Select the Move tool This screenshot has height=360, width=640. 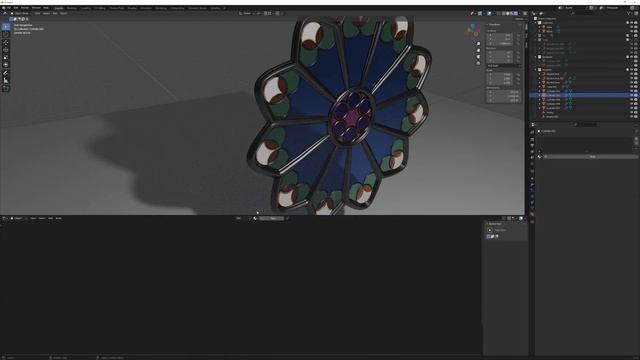(6, 43)
